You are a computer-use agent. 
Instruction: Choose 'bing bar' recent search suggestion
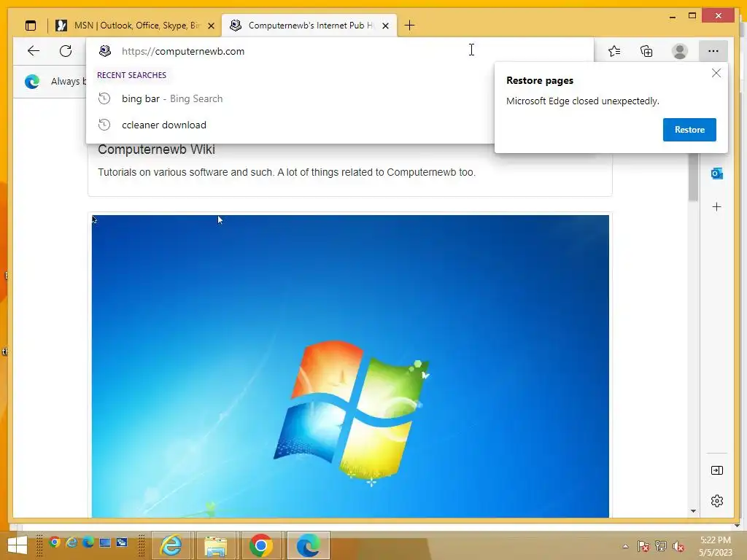pos(290,98)
